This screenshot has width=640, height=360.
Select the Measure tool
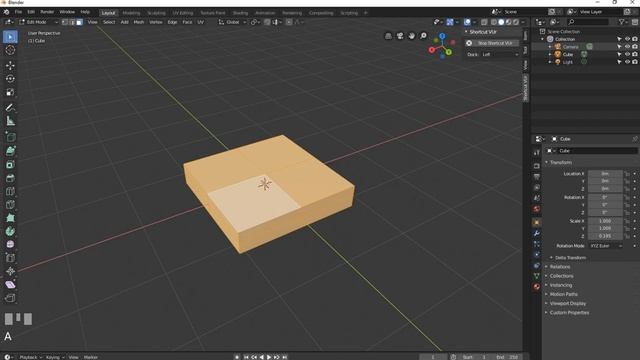click(10, 121)
